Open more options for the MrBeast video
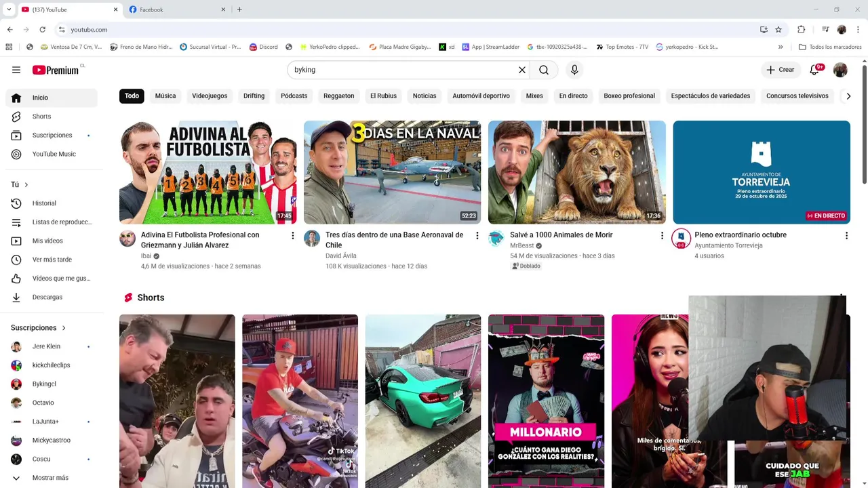Image resolution: width=868 pixels, height=488 pixels. (662, 235)
